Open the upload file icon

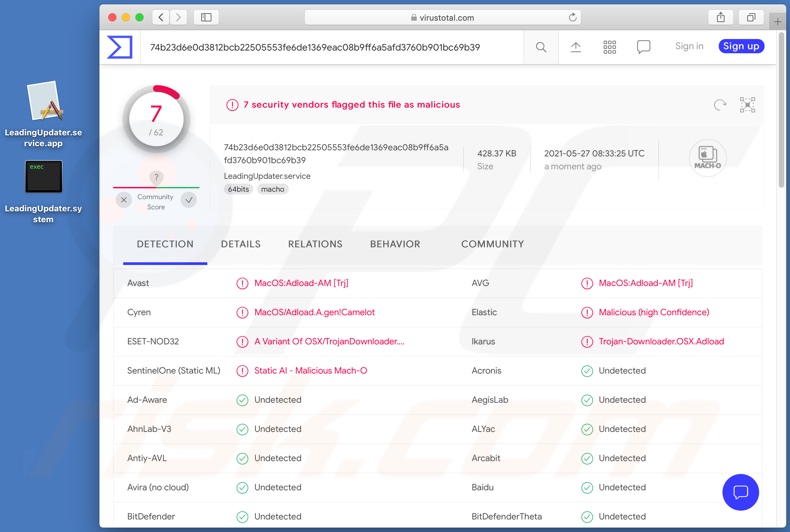point(575,47)
